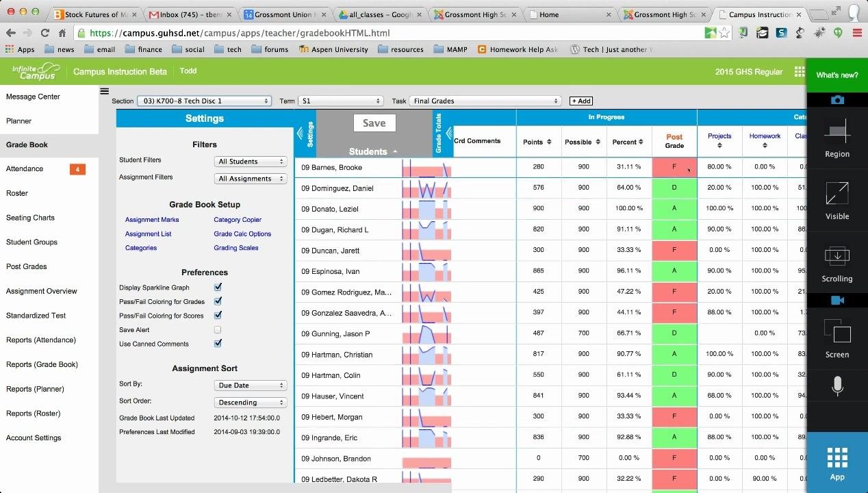This screenshot has width=868, height=493.
Task: Click the + Add button
Action: [x=580, y=101]
